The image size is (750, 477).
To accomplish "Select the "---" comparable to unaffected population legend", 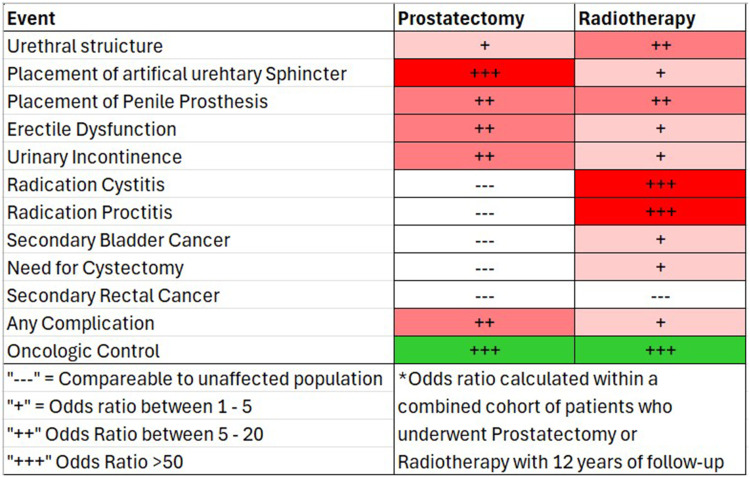I will (196, 380).
